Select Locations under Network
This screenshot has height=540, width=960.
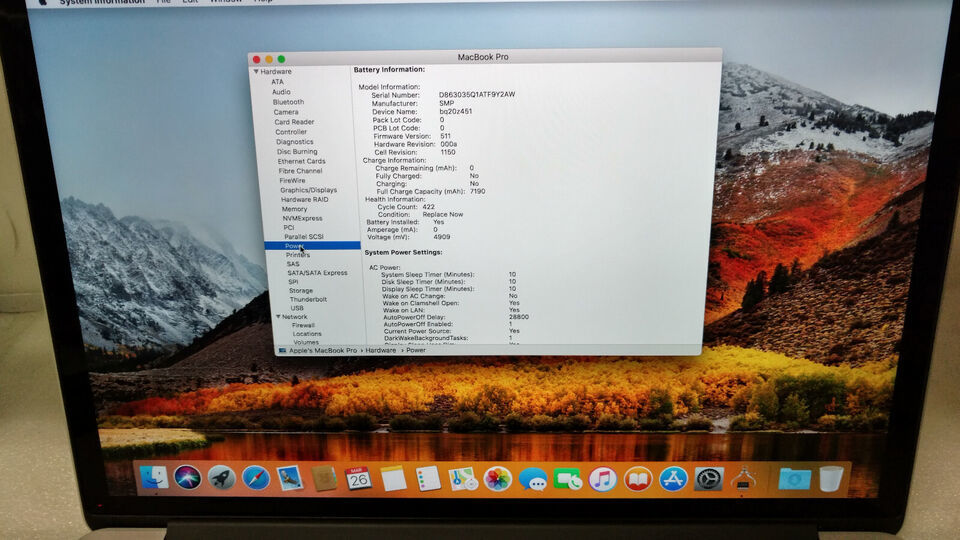coord(307,334)
